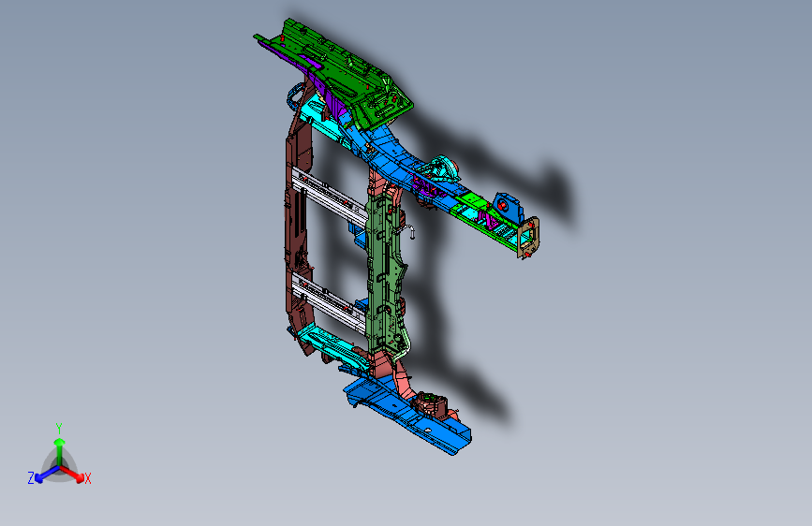Viewport: 812px width, 526px height.
Task: Select the brown mount block on bottom rail
Action: pyautogui.click(x=432, y=404)
